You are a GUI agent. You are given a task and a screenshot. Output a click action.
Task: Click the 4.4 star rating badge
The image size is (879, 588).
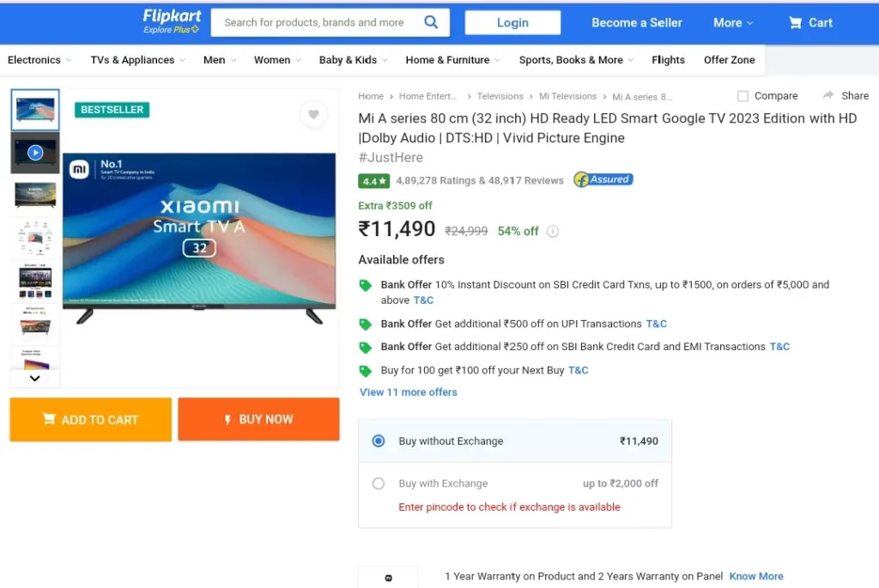373,181
